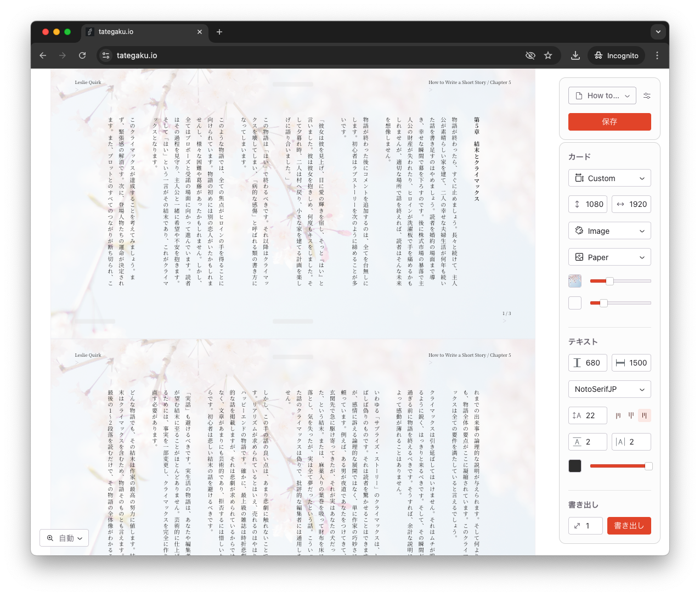The width and height of the screenshot is (700, 596).
Task: Click the crossed-eye icon in address bar
Action: tap(530, 55)
